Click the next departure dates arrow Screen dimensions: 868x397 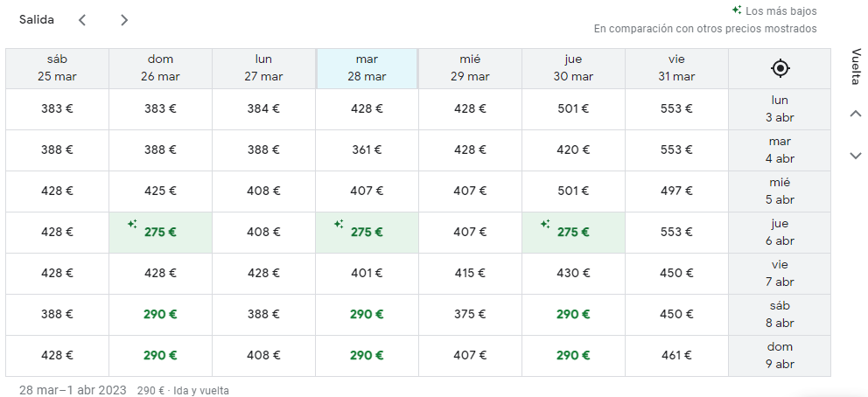tap(124, 20)
